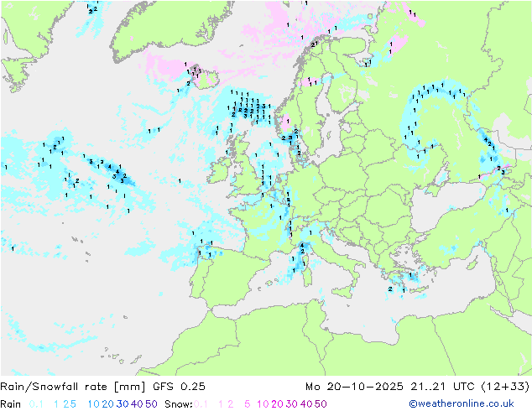Select the Snow 50 legend value
Screen dimensions: 532x411
click(x=321, y=404)
